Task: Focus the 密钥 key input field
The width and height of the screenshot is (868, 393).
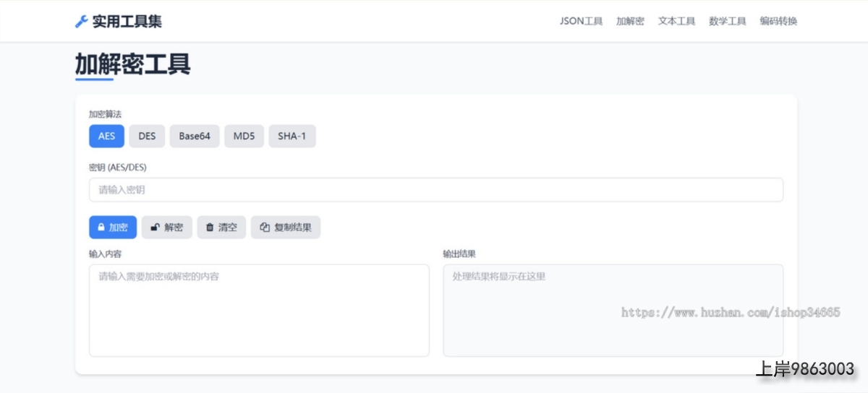Action: [x=435, y=190]
